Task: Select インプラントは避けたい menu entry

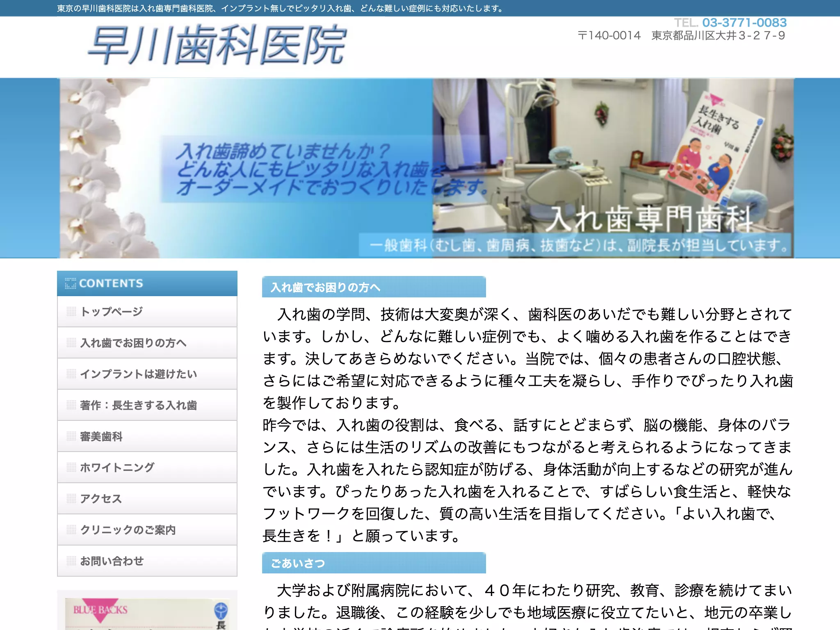Action: tap(147, 374)
